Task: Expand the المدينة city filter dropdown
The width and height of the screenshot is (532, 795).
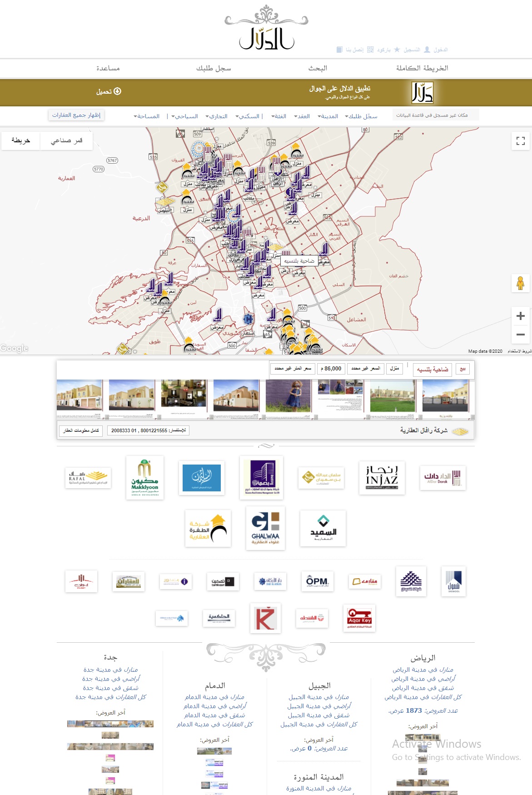Action: coord(328,116)
